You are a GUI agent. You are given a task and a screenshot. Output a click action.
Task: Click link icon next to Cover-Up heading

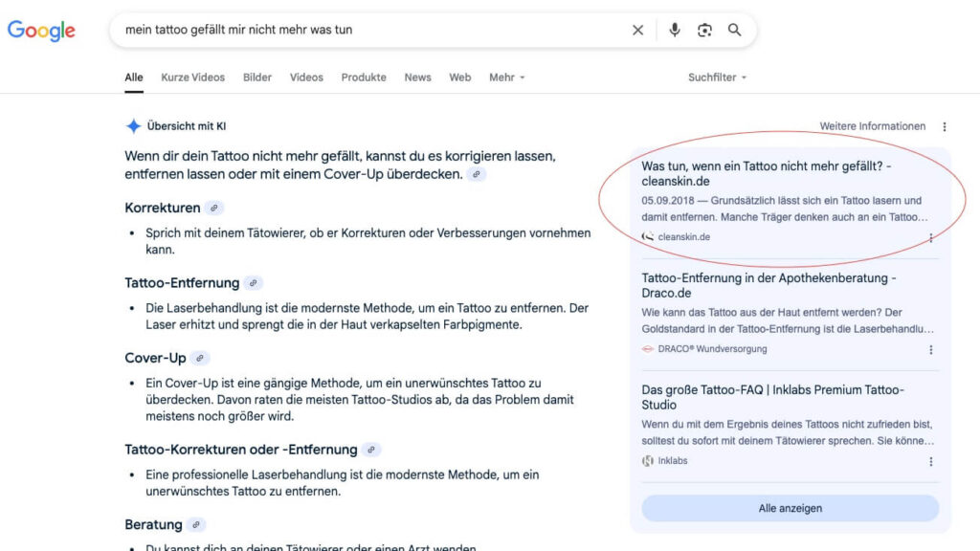click(x=200, y=358)
